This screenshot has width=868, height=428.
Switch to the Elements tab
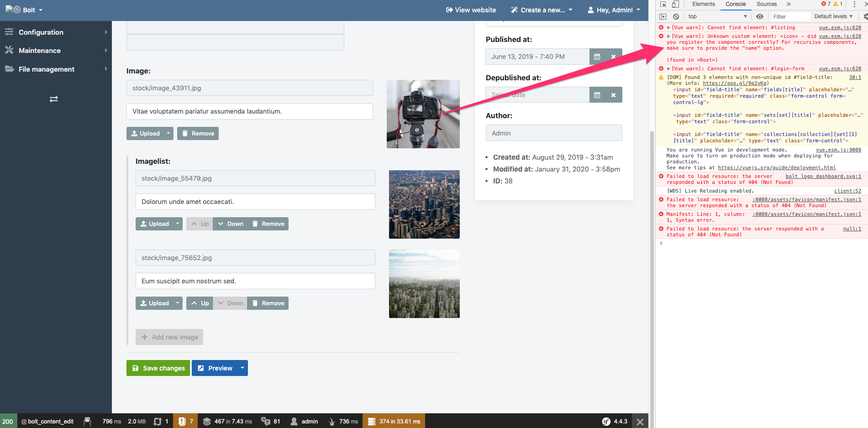coord(704,4)
